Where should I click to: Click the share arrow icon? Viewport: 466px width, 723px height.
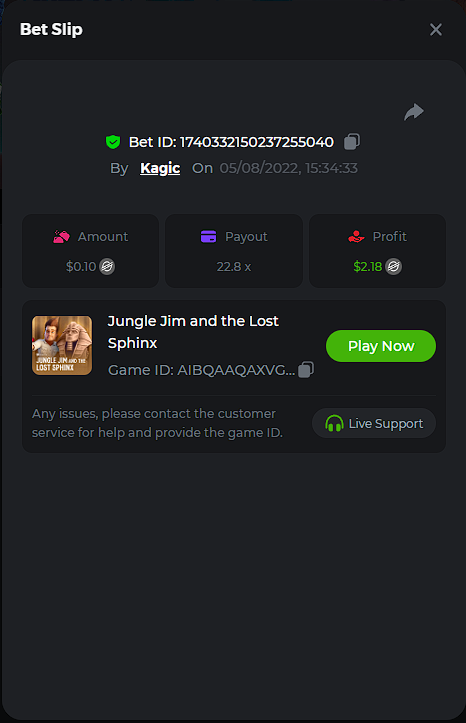tap(413, 112)
